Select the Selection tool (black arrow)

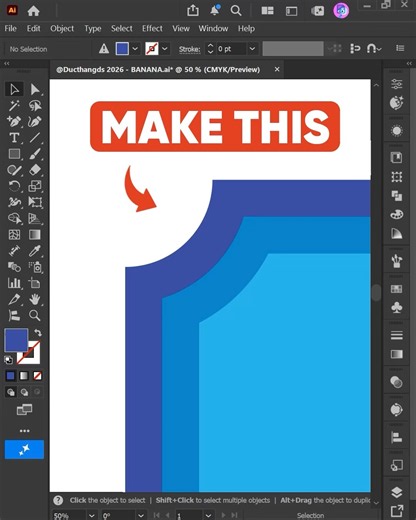coord(14,89)
